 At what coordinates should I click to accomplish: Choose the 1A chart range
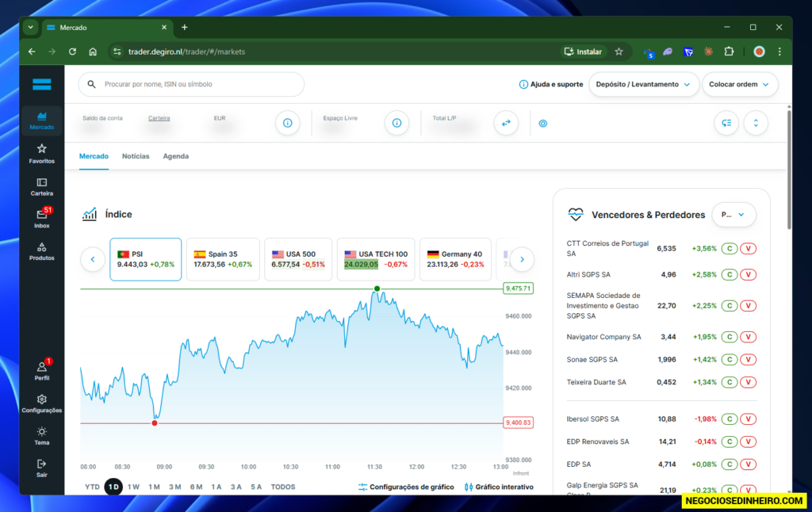[x=216, y=487]
